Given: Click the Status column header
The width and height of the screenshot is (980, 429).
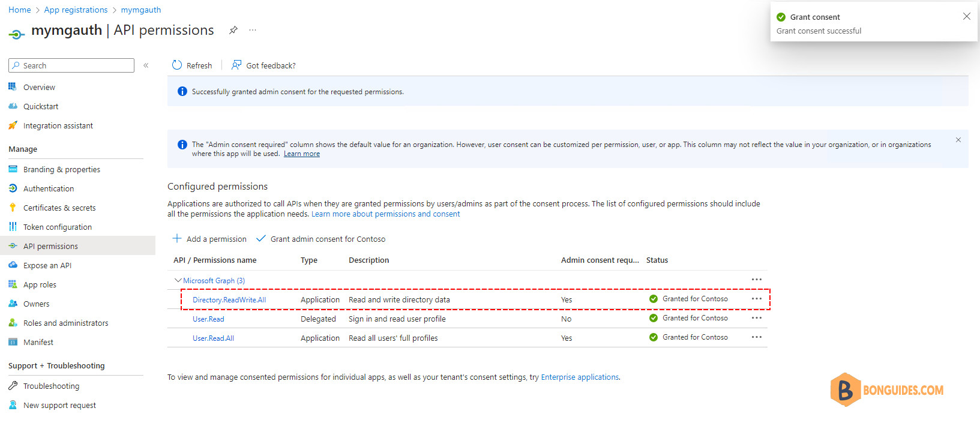Looking at the screenshot, I should coord(657,260).
